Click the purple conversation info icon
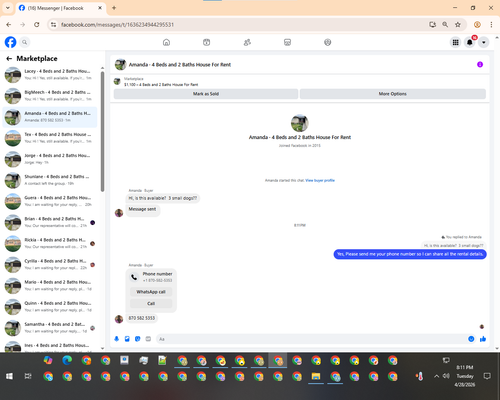The height and width of the screenshot is (400, 500). click(x=480, y=65)
